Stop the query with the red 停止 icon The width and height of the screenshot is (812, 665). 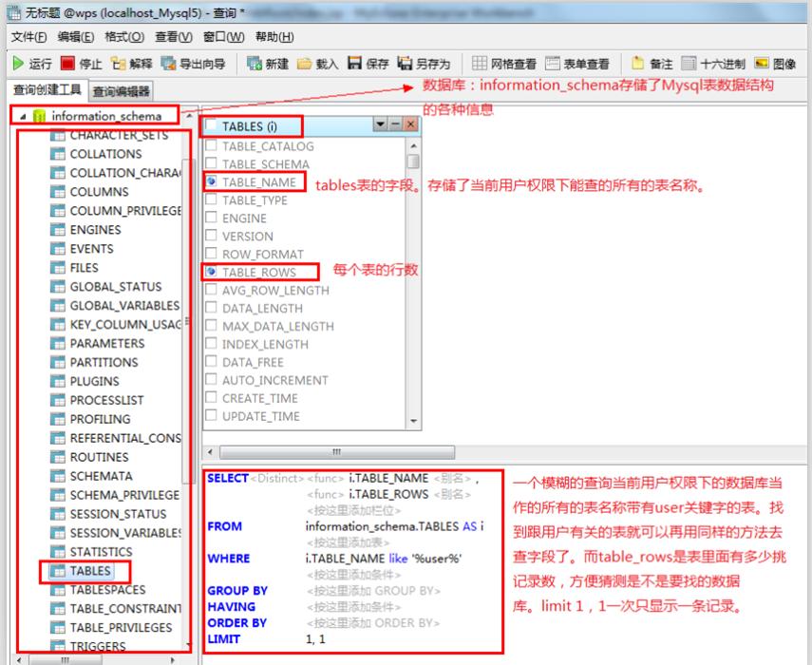pyautogui.click(x=67, y=64)
